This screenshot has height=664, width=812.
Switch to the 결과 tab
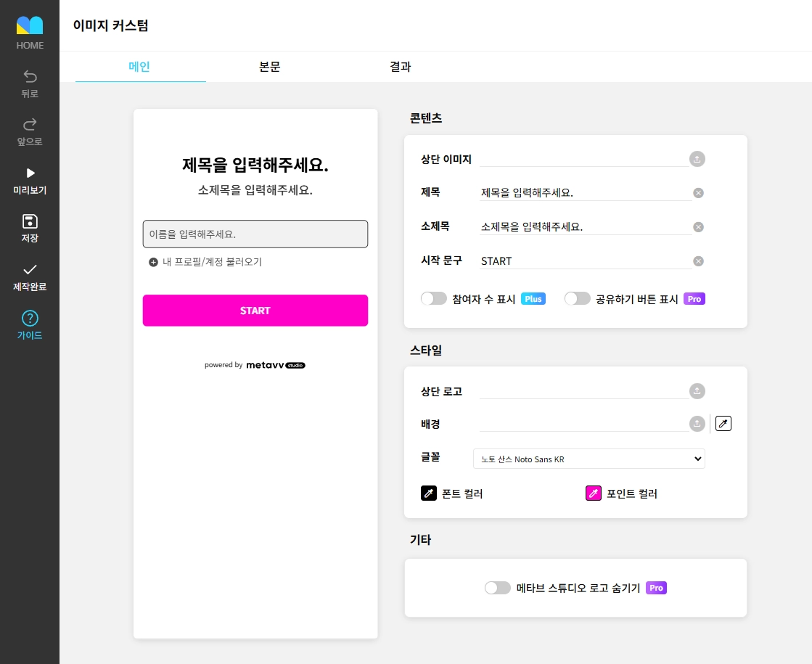click(x=401, y=66)
